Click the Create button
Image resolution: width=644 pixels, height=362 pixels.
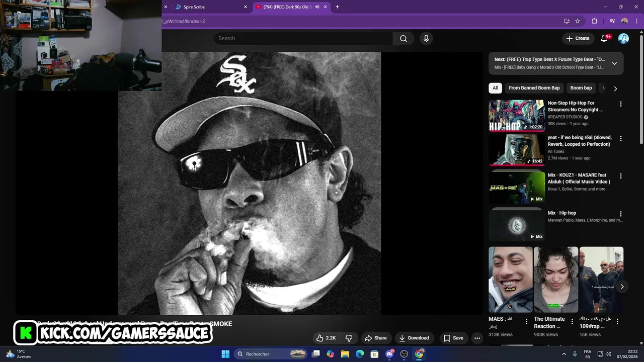[x=578, y=39]
